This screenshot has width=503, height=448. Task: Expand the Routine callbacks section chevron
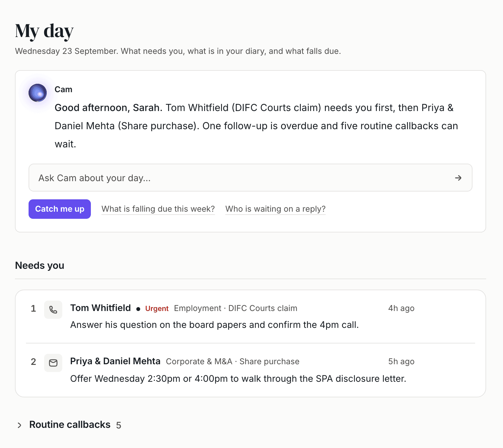19,425
